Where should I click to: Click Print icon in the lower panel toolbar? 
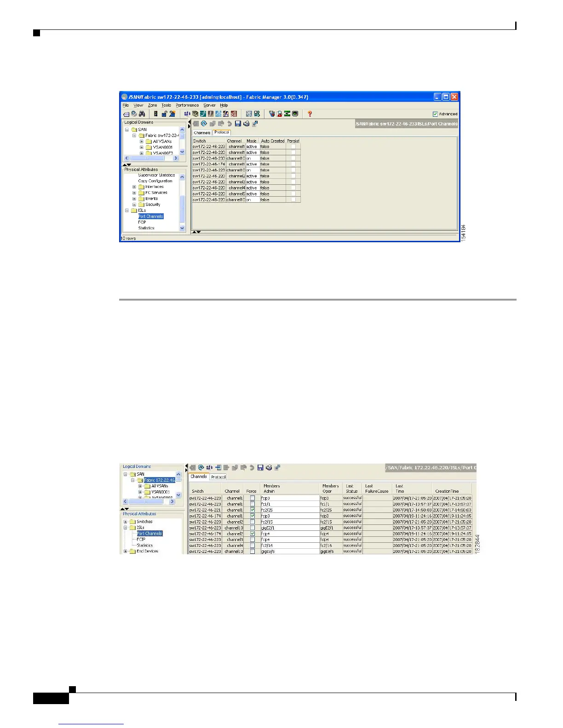click(269, 468)
